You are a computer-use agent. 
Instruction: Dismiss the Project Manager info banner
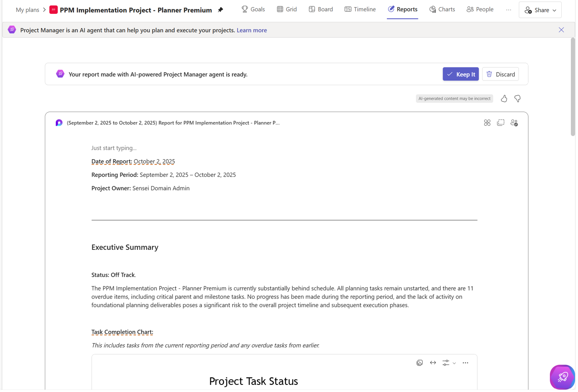click(561, 30)
